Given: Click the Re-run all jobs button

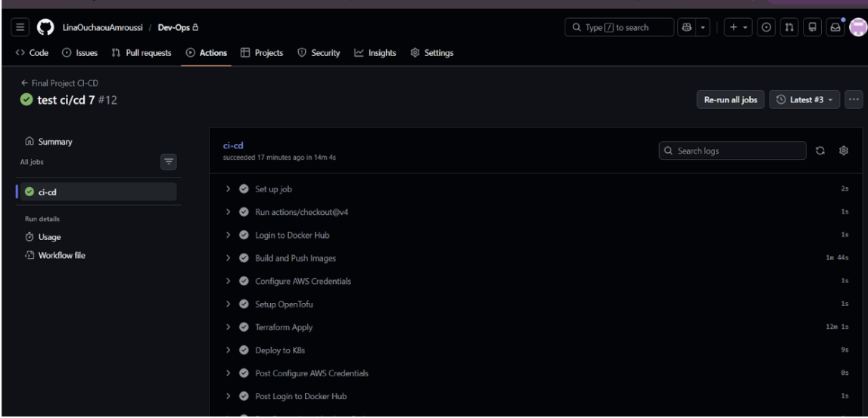Looking at the screenshot, I should [730, 100].
